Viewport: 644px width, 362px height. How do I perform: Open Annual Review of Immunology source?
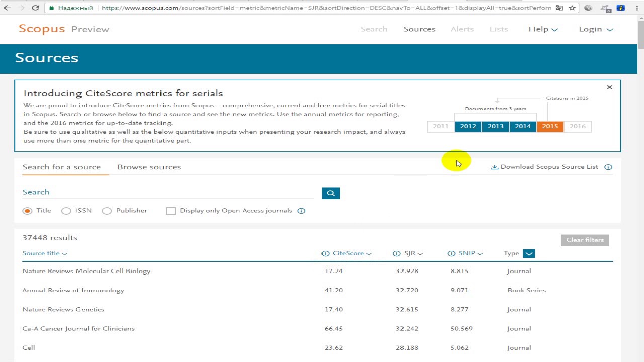tap(73, 290)
